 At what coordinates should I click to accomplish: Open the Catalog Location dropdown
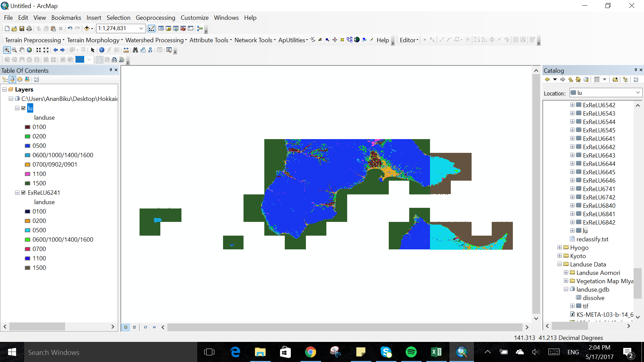[x=638, y=93]
